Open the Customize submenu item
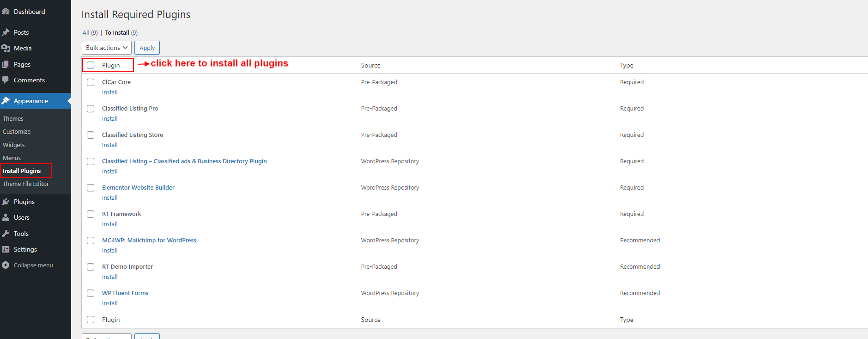This screenshot has width=868, height=339. coord(17,132)
